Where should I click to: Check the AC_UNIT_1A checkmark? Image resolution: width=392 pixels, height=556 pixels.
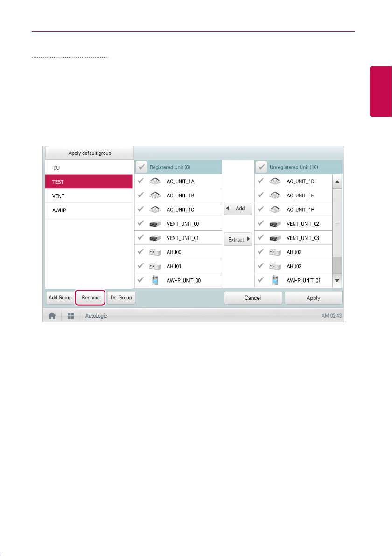pos(141,181)
